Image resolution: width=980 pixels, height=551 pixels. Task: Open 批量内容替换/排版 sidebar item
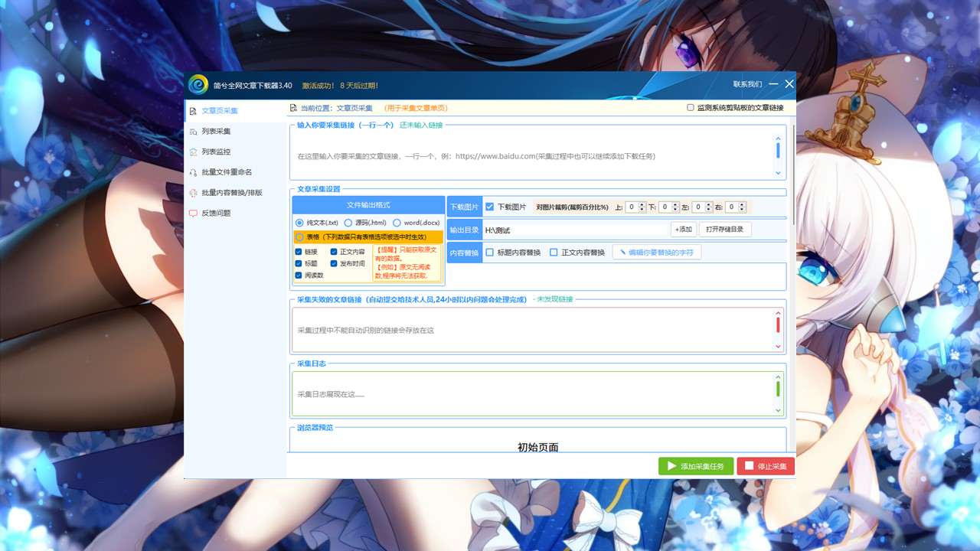[235, 193]
